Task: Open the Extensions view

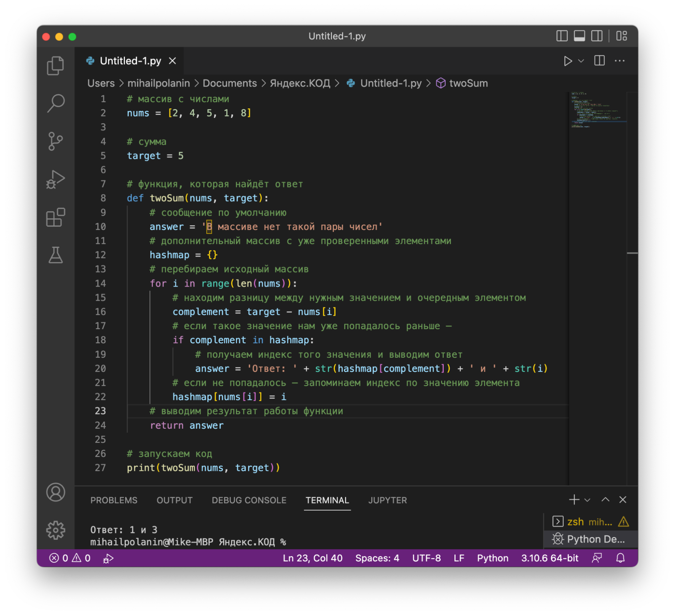Action: [55, 217]
